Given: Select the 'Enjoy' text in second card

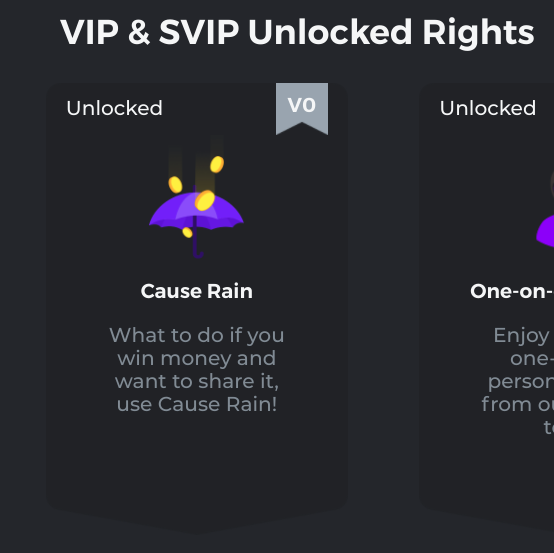Looking at the screenshot, I should click(x=521, y=336).
